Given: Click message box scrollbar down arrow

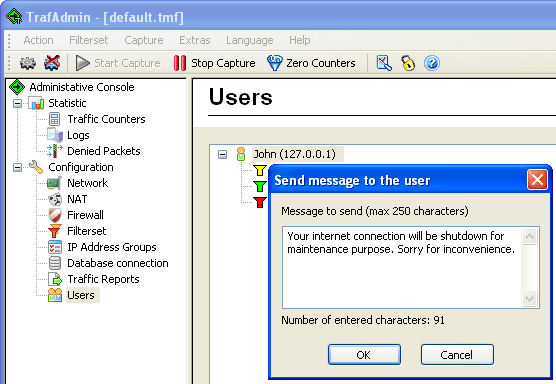Looking at the screenshot, I should coord(529,299).
